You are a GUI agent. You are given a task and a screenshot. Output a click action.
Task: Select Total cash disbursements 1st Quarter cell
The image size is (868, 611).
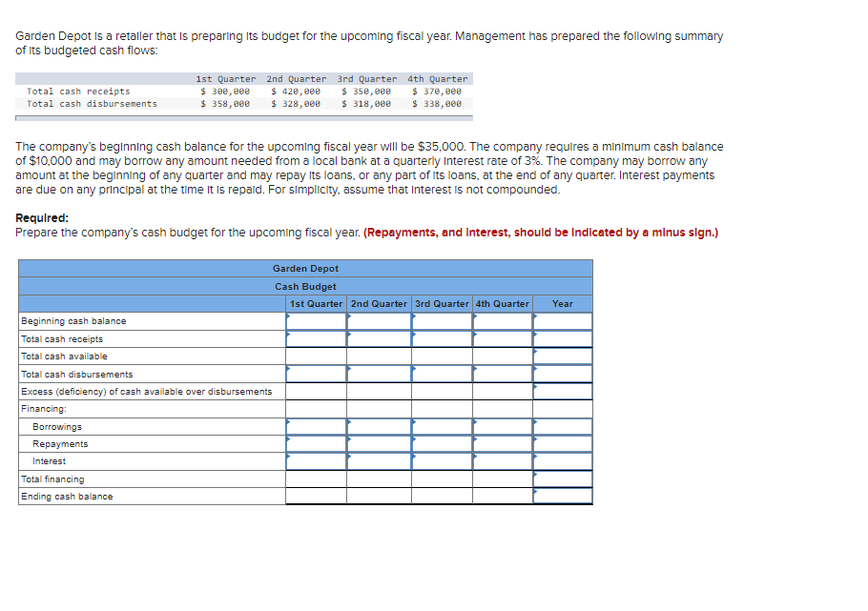(x=316, y=374)
